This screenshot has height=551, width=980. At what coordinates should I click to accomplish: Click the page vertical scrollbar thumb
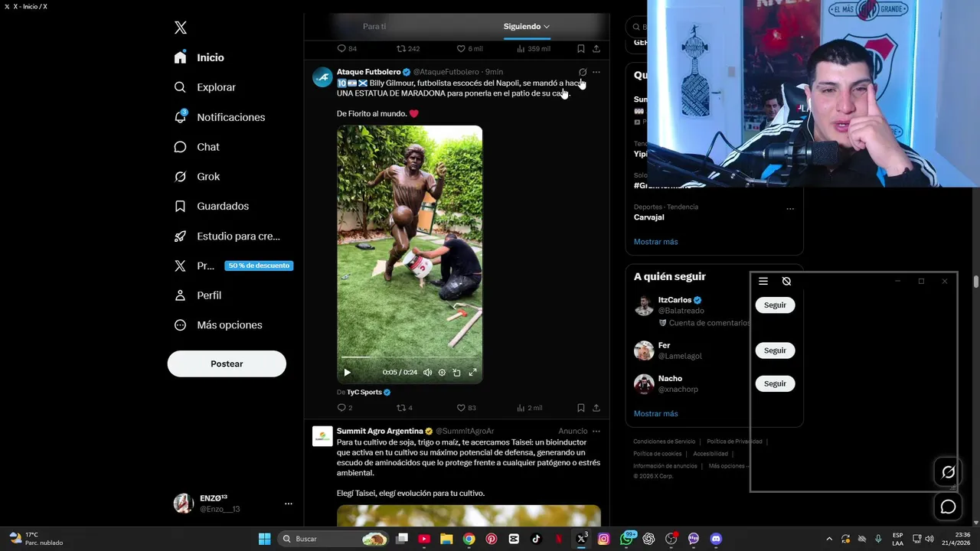[x=976, y=282]
